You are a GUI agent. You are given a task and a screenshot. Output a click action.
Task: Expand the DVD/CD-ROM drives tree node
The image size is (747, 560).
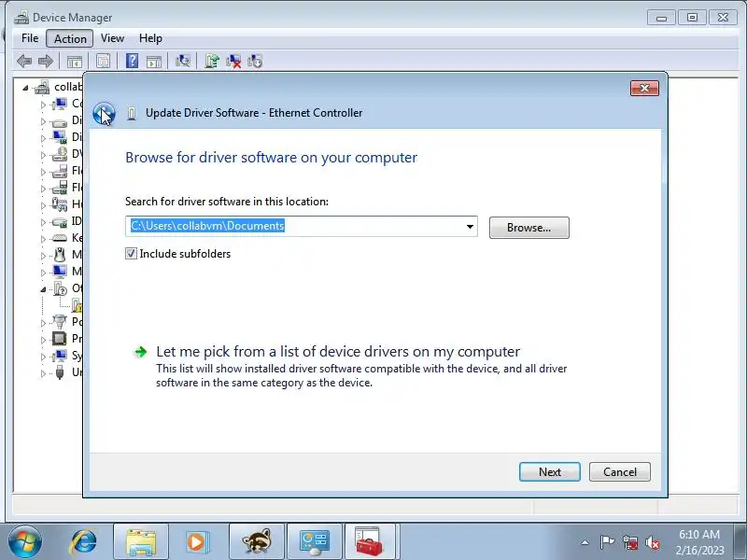click(43, 155)
